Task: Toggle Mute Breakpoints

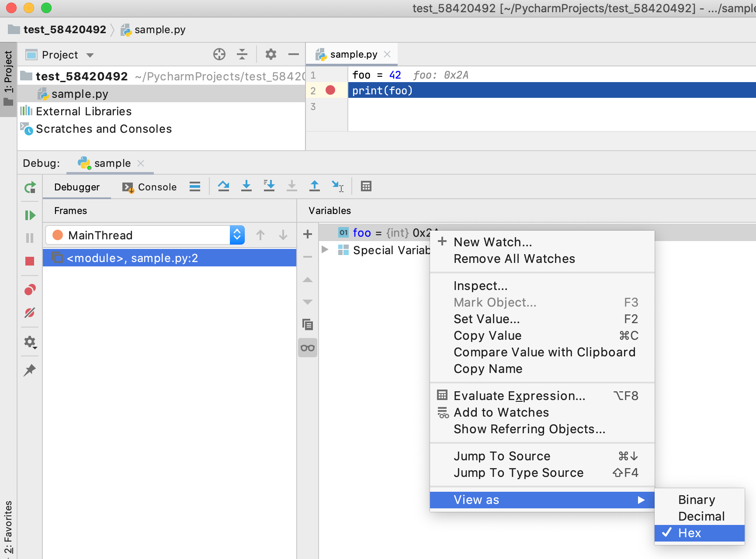Action: pos(30,313)
